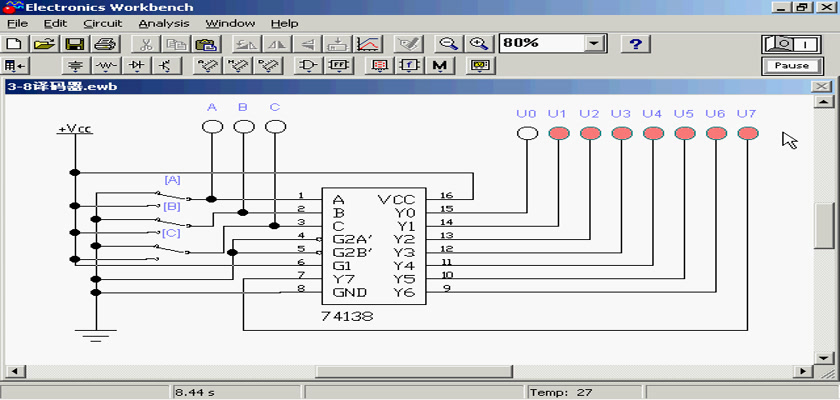Open the Window menu
The height and width of the screenshot is (400, 840).
tap(230, 24)
